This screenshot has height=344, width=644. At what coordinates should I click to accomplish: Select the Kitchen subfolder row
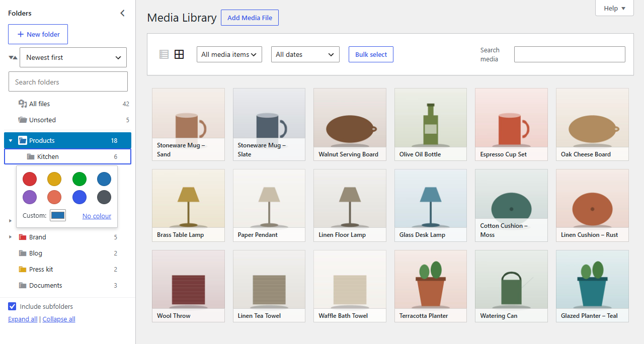point(67,156)
